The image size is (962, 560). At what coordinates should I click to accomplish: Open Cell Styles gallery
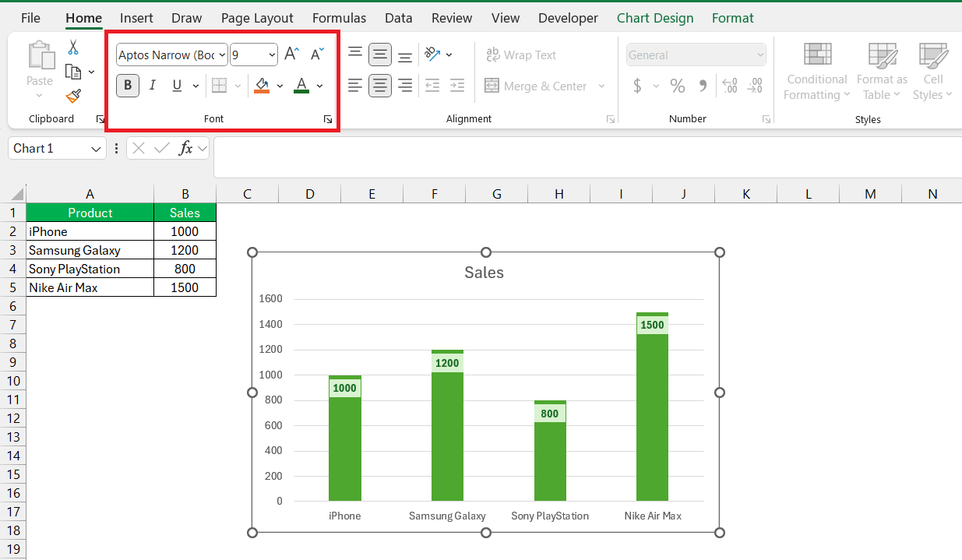pos(932,72)
